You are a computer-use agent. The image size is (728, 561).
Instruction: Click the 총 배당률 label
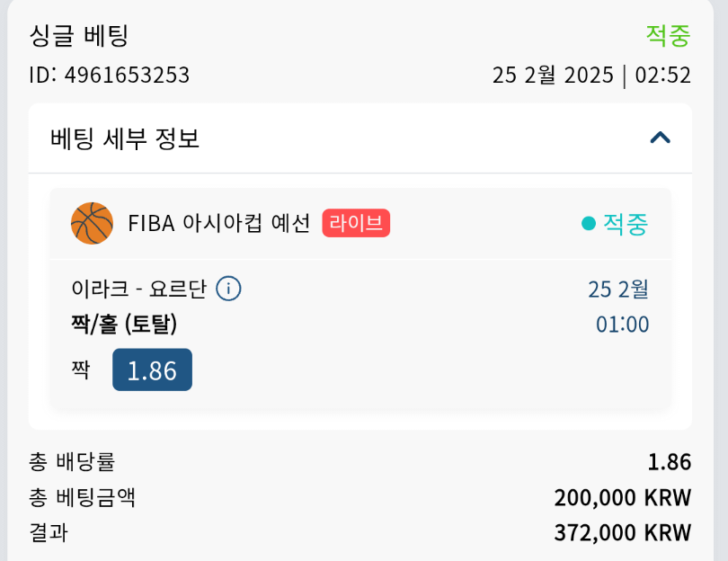72,462
